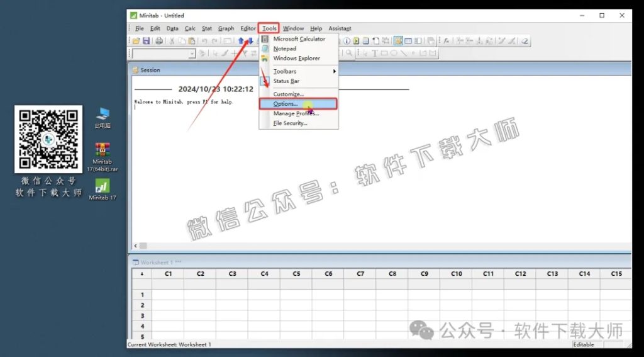Viewport: 644px width, 357px height.
Task: Select row header 4 in worksheet
Action: click(142, 327)
